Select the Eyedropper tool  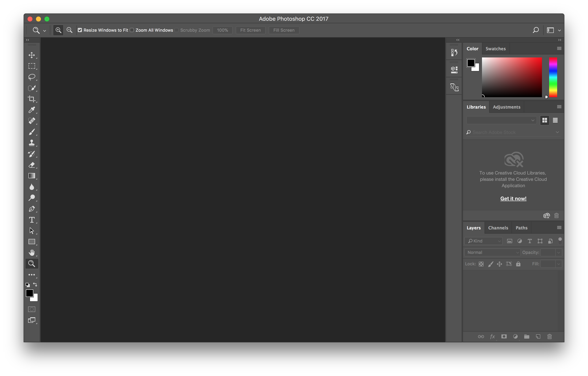[x=32, y=110]
